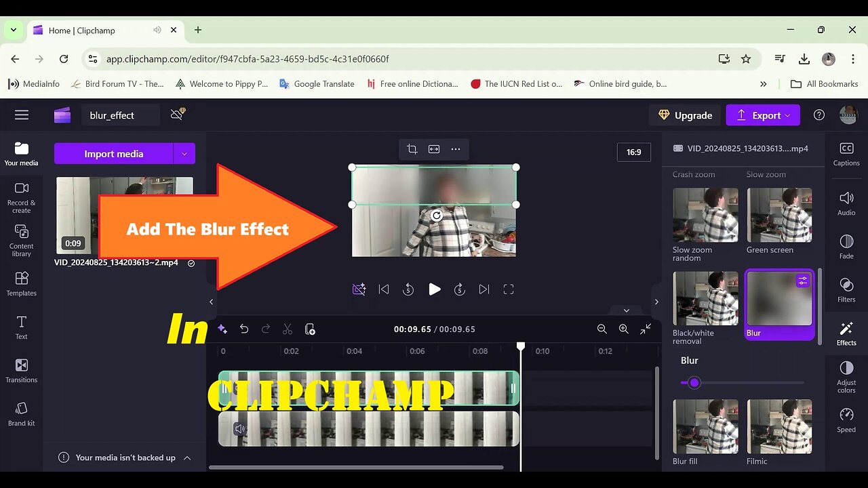Change the 16:9 aspect ratio
The width and height of the screenshot is (868, 488).
coord(634,152)
